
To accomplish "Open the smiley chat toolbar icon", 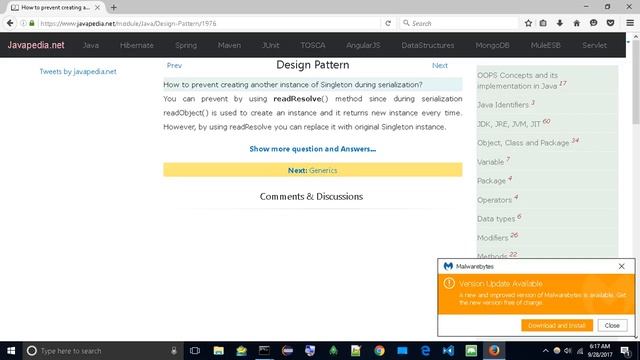I will pos(593,23).
